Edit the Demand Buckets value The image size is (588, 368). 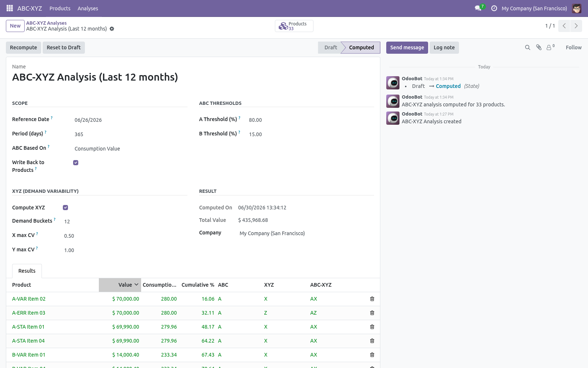tap(125, 222)
